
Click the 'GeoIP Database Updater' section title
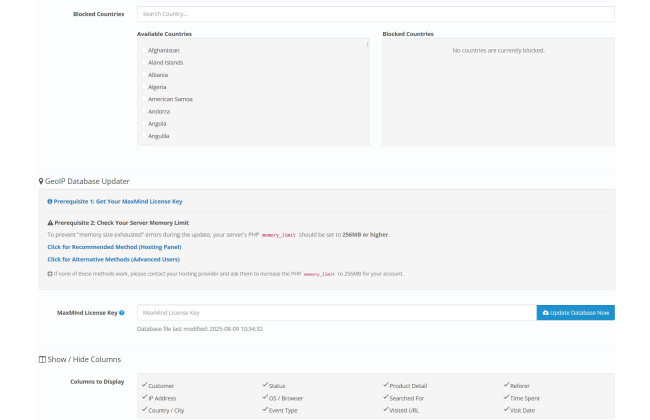tap(87, 181)
